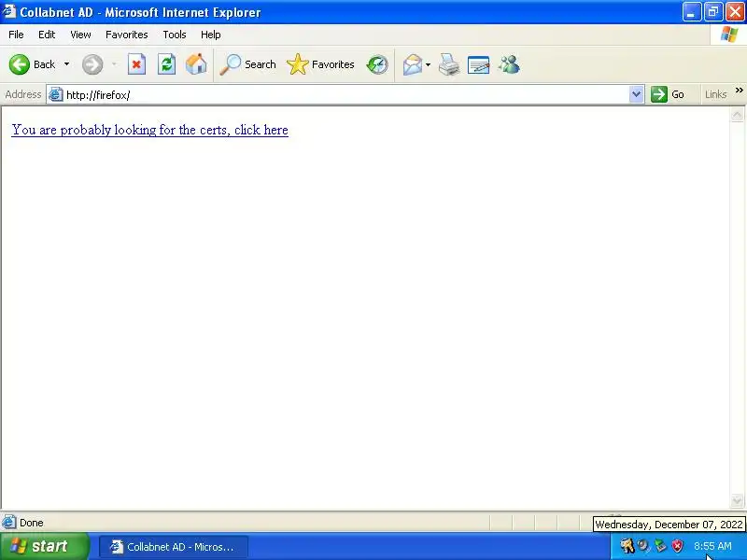Screen dimensions: 747x560
Task: Click the Windows flag logo throbber
Action: tap(729, 35)
